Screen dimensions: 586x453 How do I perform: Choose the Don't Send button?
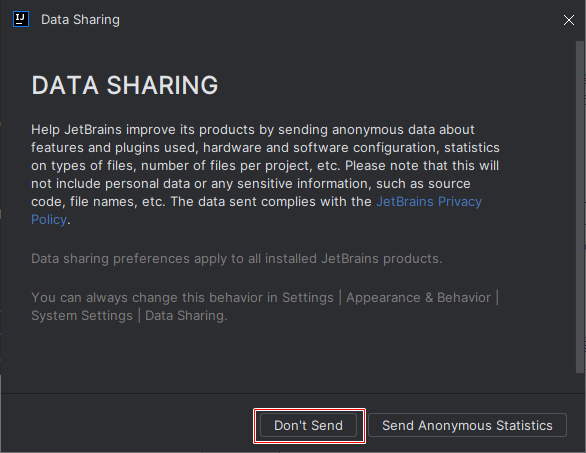pyautogui.click(x=308, y=425)
